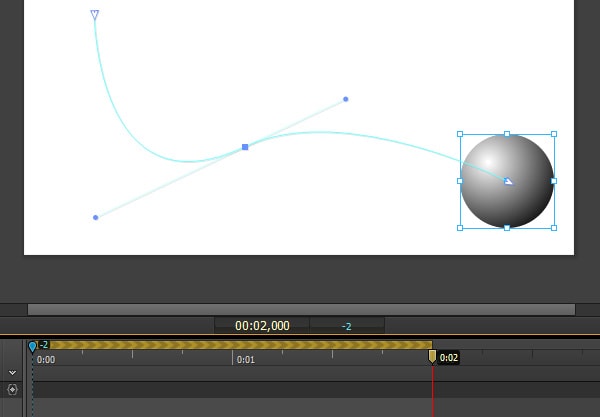The image size is (600, 417).
Task: Click the lower Bezier handle dot
Action: (x=96, y=217)
